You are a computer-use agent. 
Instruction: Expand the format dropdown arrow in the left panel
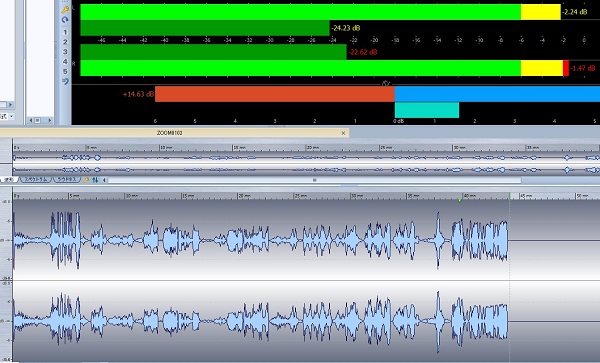(12, 116)
